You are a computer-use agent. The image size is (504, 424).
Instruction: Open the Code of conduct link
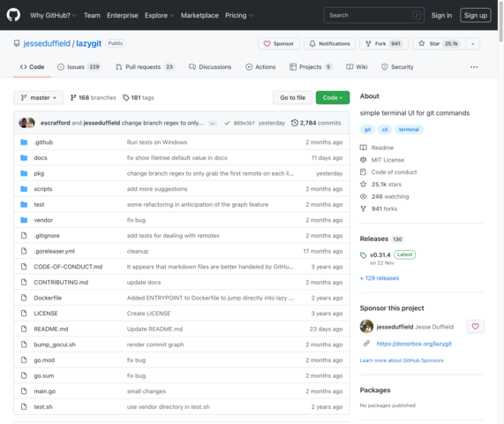click(388, 172)
